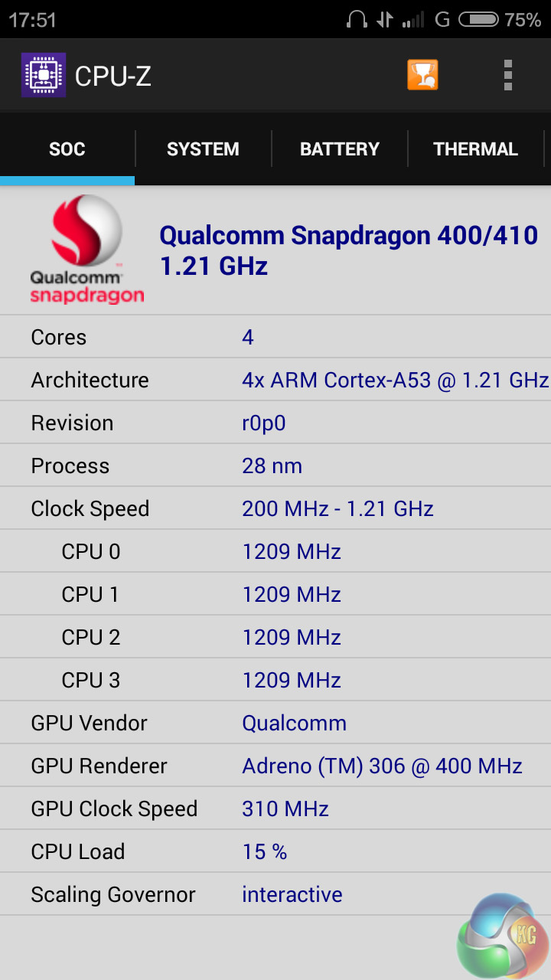
Task: Tap the CPU Load percentage row
Action: click(275, 851)
